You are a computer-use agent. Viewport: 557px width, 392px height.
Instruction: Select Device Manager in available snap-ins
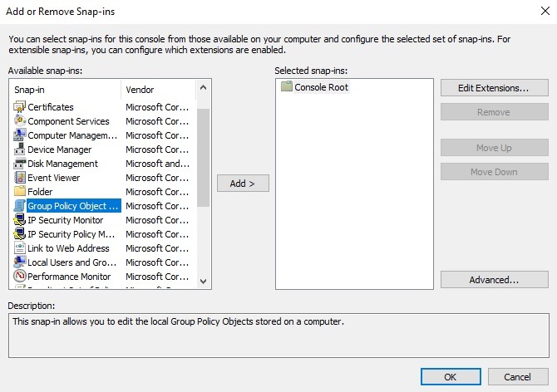click(59, 149)
